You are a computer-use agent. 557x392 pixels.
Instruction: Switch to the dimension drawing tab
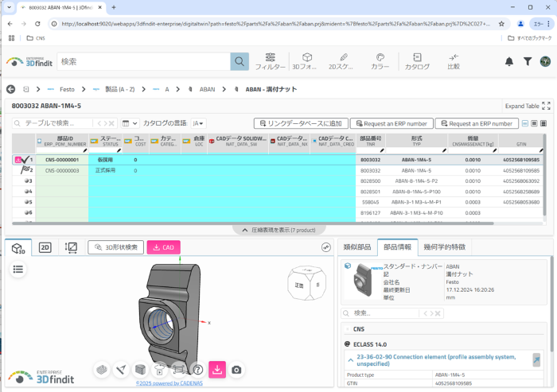pos(71,247)
